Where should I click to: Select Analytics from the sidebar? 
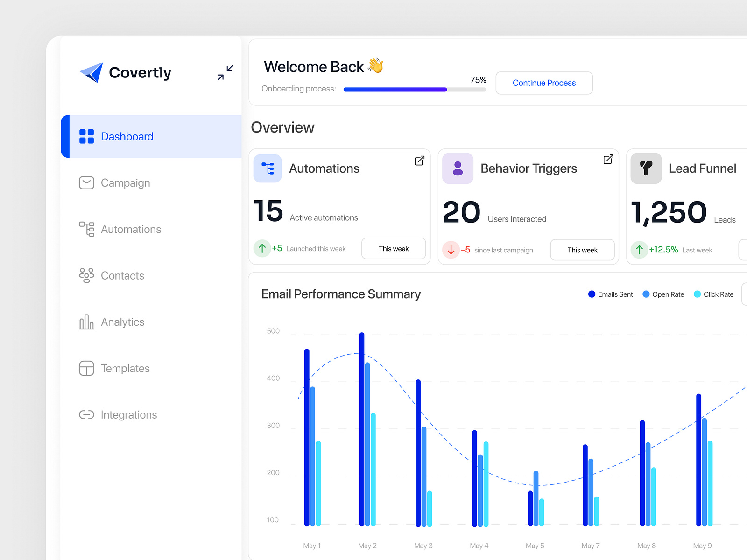click(122, 322)
